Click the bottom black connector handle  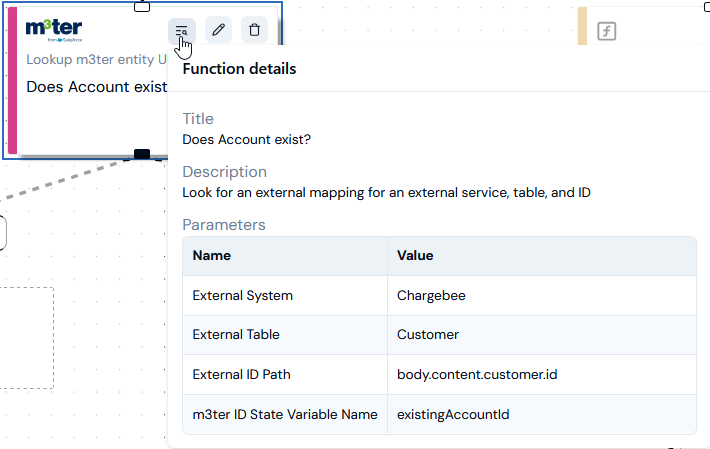[142, 154]
